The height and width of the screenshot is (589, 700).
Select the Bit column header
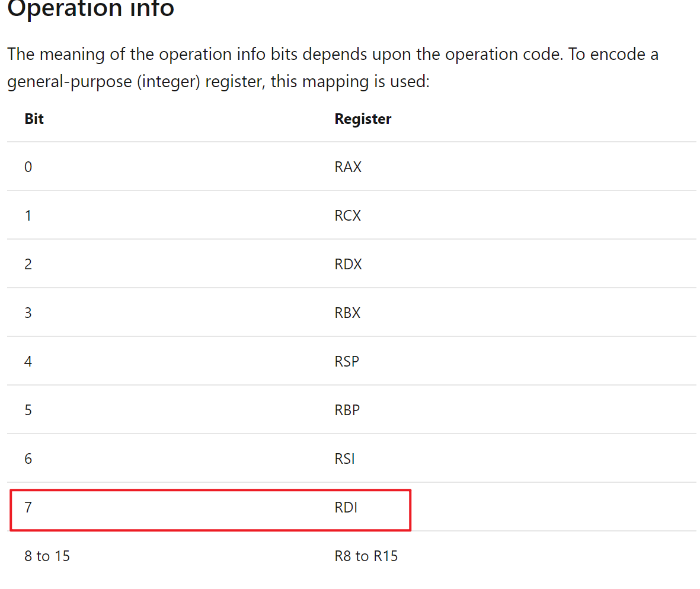click(34, 119)
